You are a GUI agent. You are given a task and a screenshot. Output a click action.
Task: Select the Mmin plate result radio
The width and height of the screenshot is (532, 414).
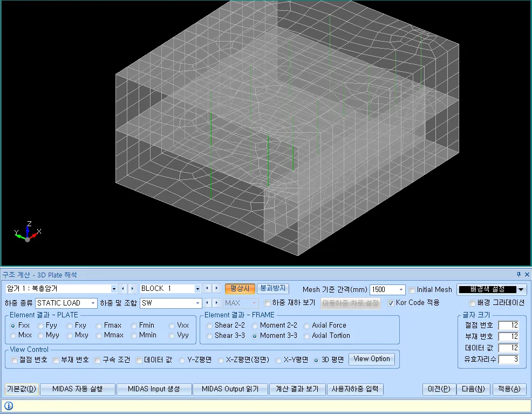(134, 336)
